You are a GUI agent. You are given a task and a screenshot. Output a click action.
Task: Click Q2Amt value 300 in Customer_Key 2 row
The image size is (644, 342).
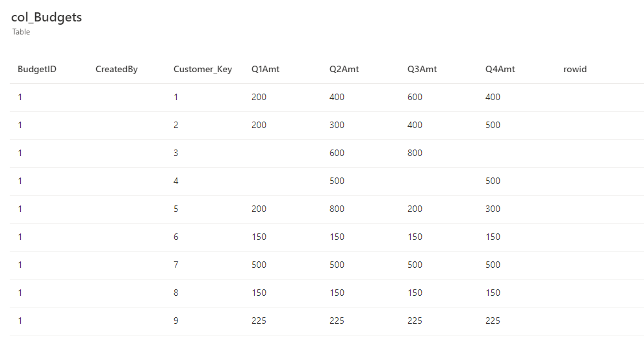point(337,125)
